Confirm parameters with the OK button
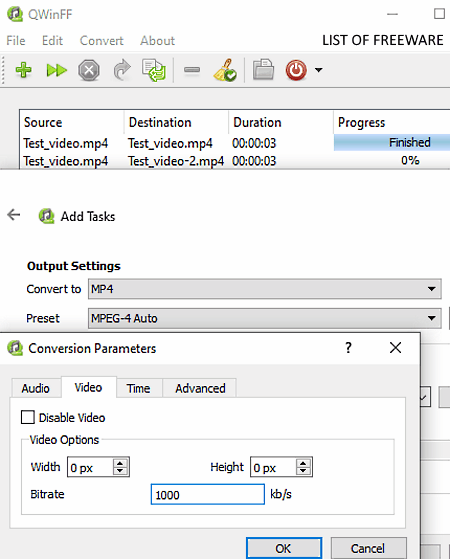Viewport: 450px width, 559px height. [x=284, y=548]
